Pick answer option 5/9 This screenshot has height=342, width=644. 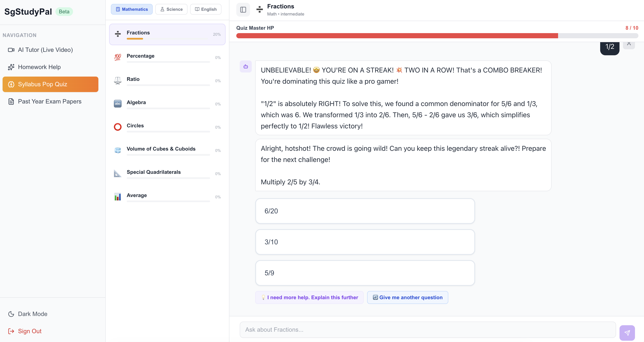pyautogui.click(x=365, y=273)
